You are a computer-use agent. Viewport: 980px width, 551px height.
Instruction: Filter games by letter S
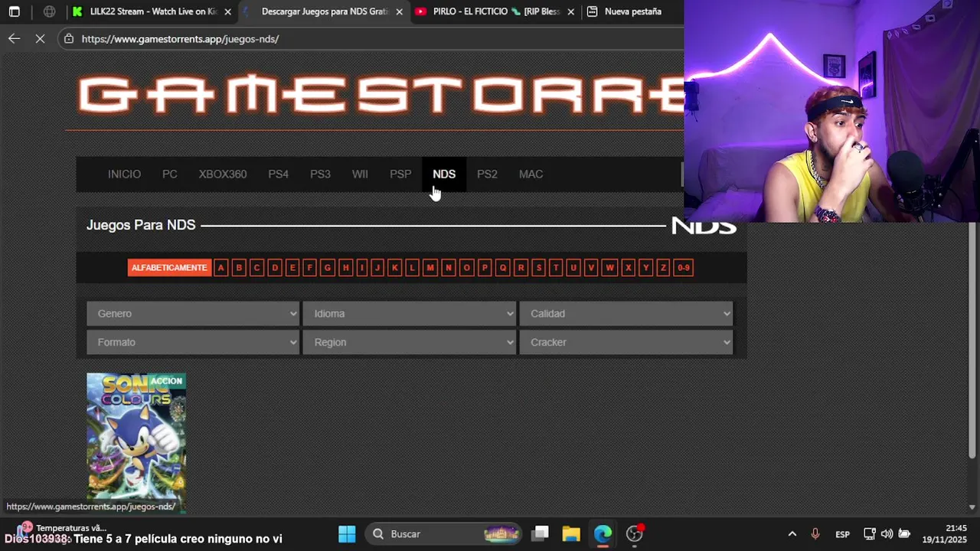[x=538, y=267]
